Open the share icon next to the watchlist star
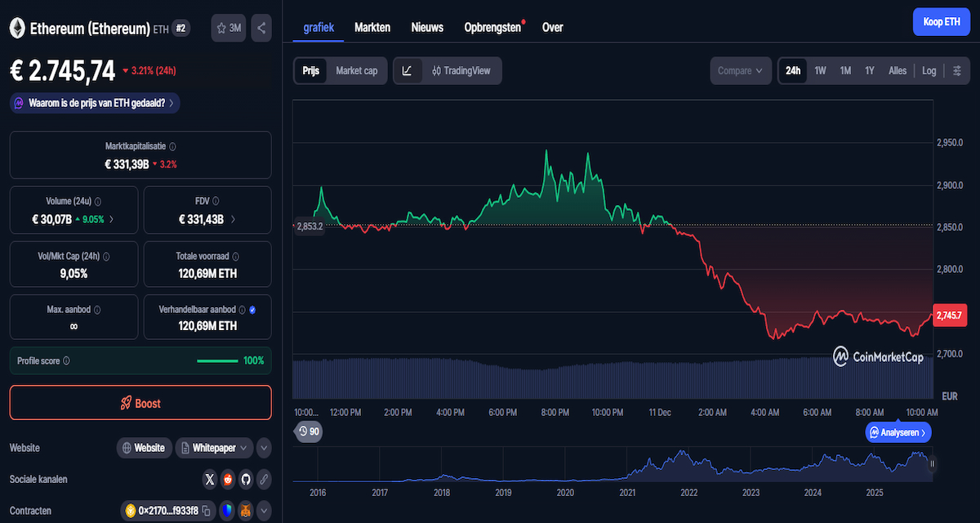This screenshot has height=523, width=980. pyautogui.click(x=261, y=27)
